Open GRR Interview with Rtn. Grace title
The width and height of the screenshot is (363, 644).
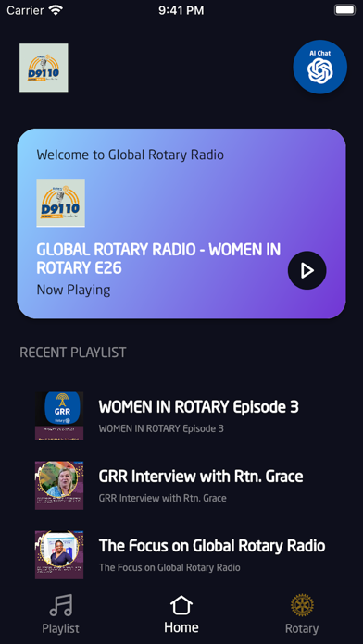tap(201, 477)
